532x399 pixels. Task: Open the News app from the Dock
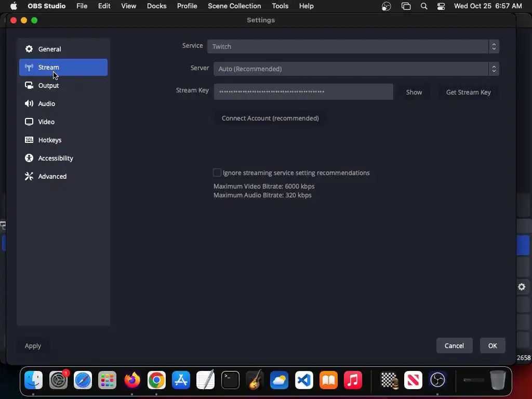click(413, 380)
